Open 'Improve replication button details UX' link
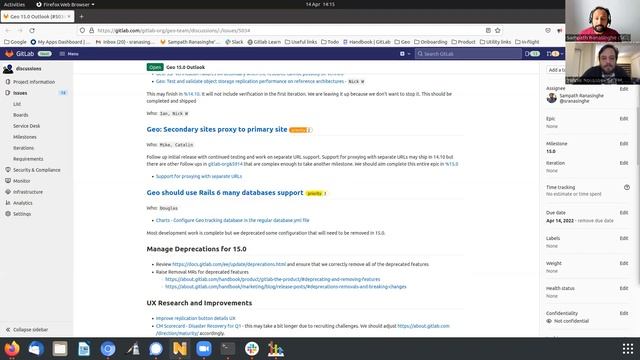 tap(196, 318)
